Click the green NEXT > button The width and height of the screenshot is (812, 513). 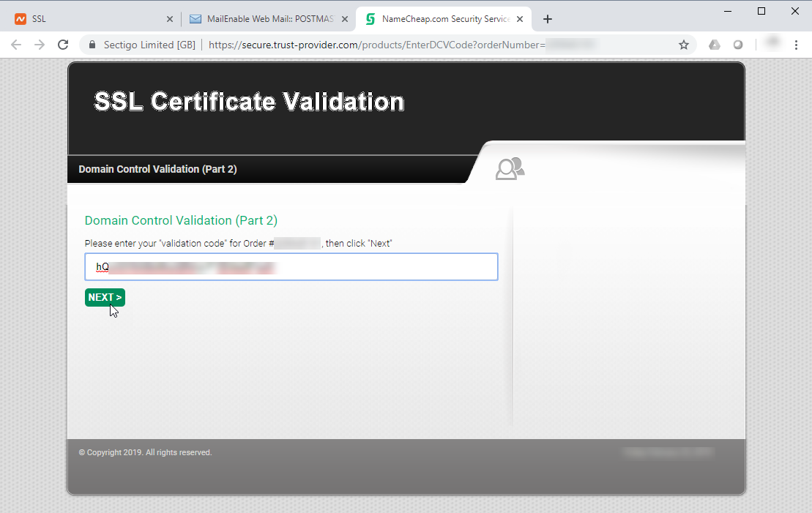[105, 297]
